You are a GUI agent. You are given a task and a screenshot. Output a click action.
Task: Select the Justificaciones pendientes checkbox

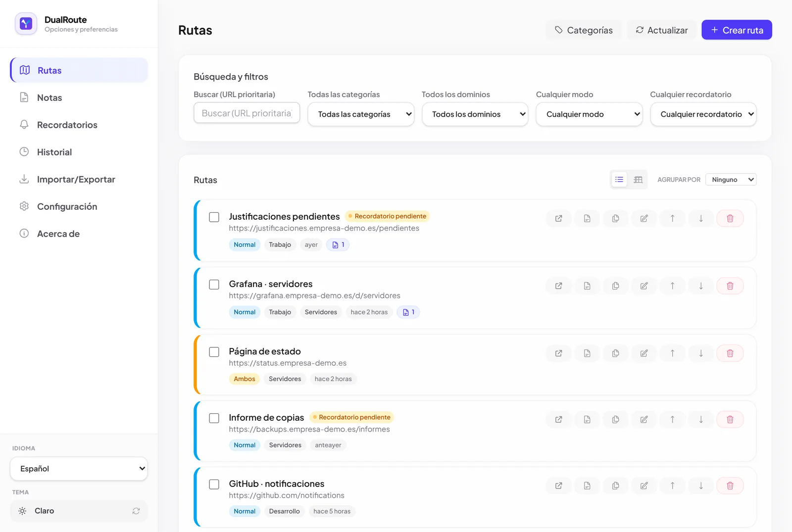pos(214,217)
